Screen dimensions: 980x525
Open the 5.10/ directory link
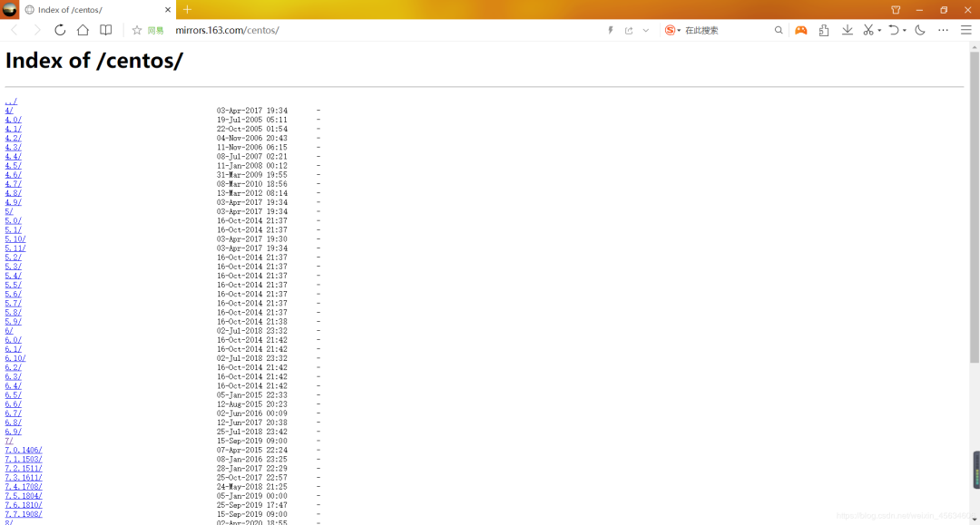point(15,239)
